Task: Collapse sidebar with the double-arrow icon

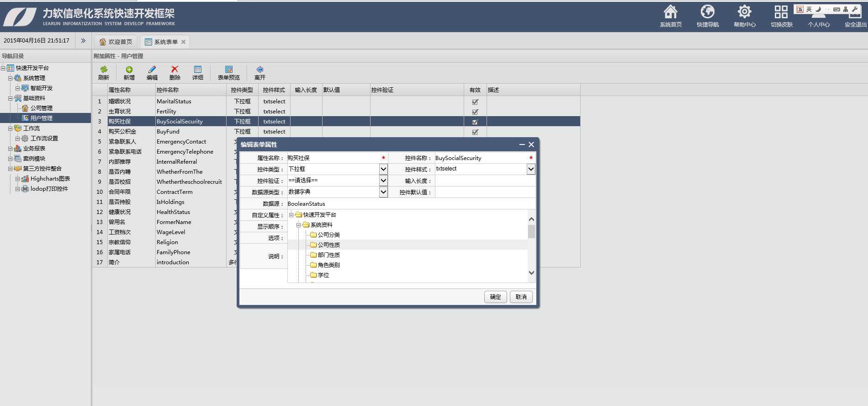Action: 83,41
